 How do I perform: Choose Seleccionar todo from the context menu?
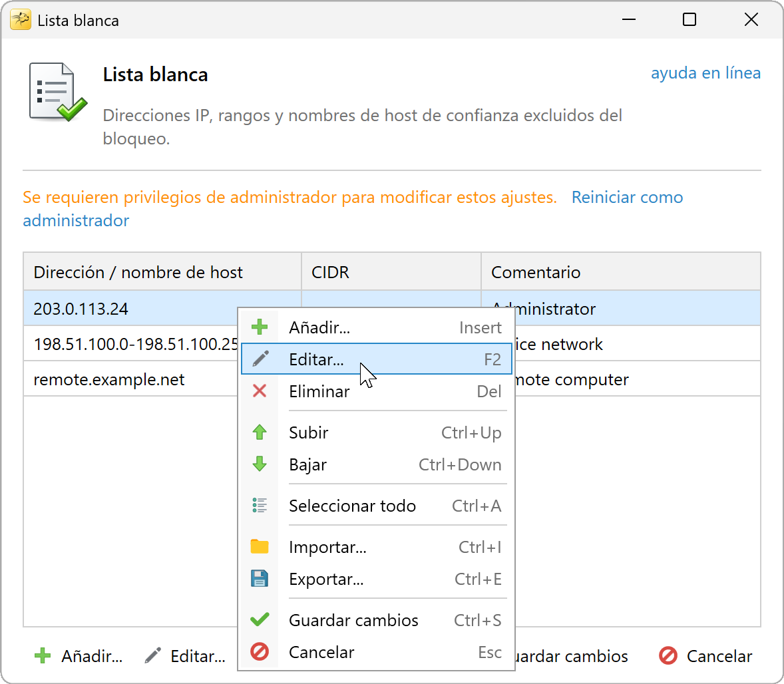(x=377, y=506)
